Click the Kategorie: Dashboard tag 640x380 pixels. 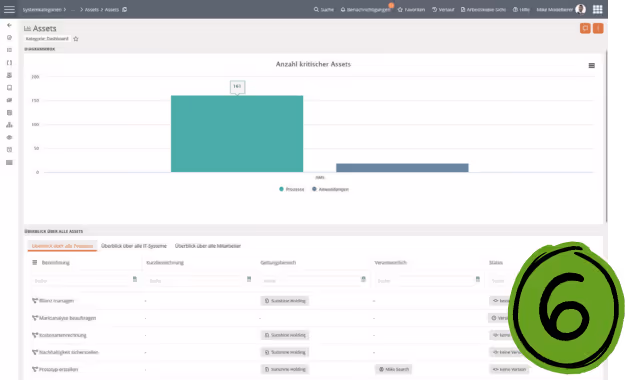pyautogui.click(x=47, y=39)
